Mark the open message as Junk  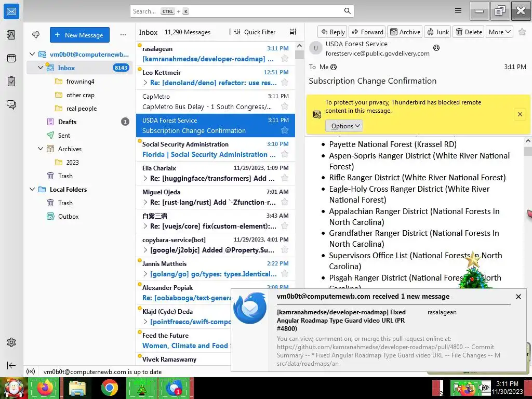tap(437, 32)
